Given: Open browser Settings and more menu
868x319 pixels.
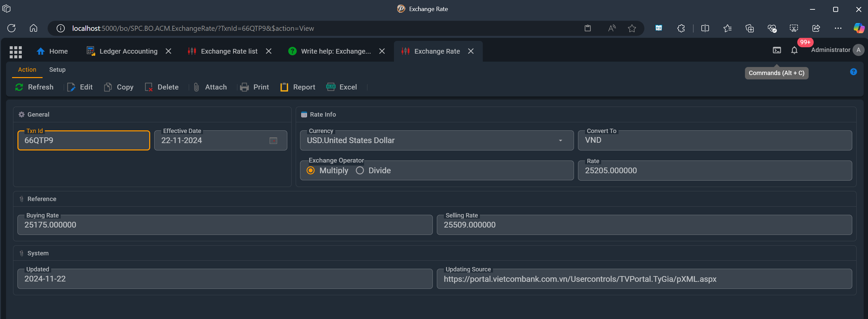Looking at the screenshot, I should 838,28.
